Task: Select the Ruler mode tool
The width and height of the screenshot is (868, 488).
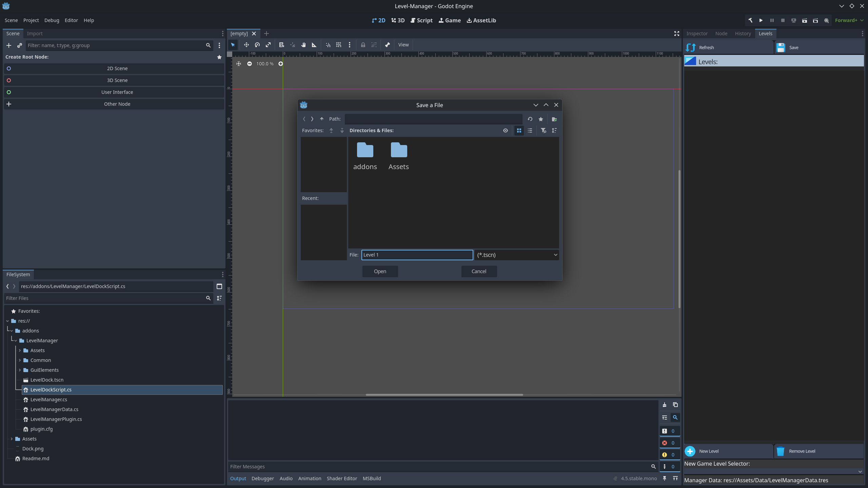Action: [x=314, y=45]
